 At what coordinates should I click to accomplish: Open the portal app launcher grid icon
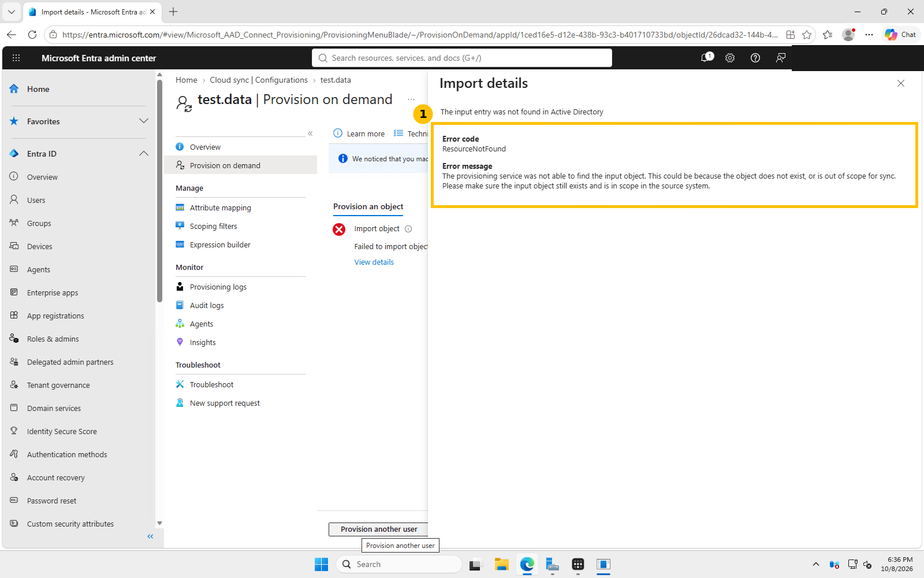16,58
